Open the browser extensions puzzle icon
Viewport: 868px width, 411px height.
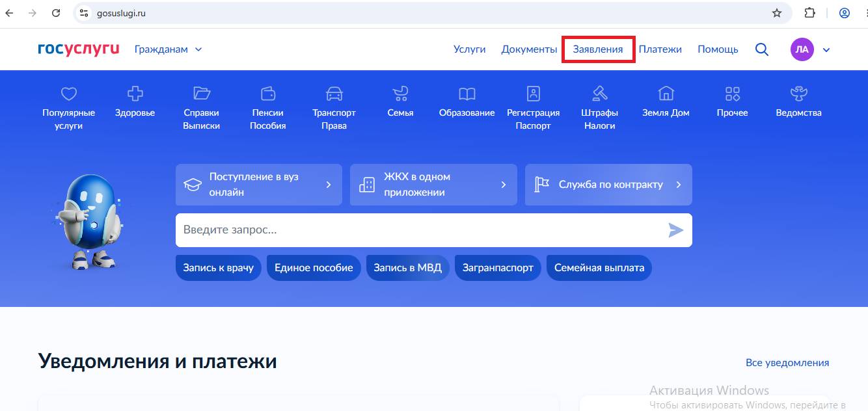coord(809,13)
